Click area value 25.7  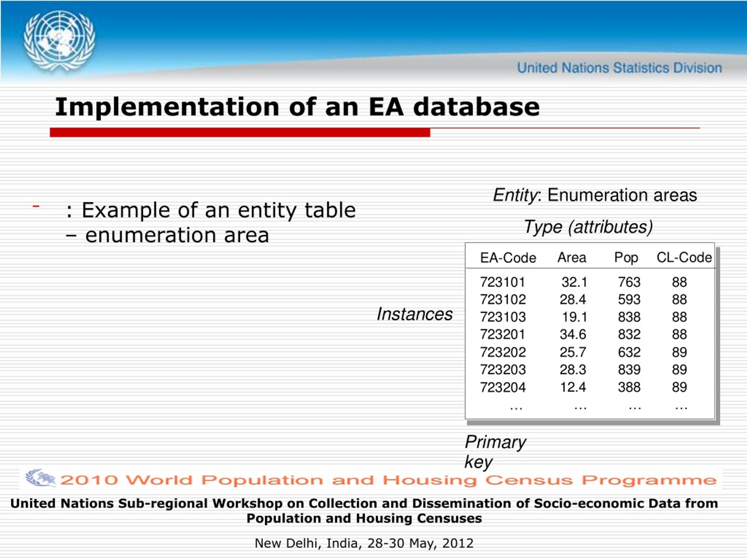(x=573, y=352)
